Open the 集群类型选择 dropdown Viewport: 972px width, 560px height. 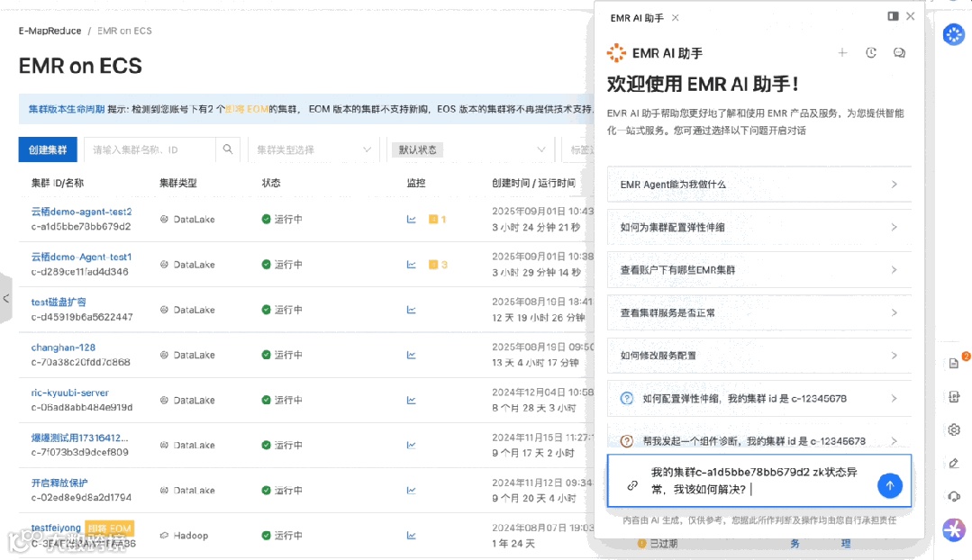point(313,149)
